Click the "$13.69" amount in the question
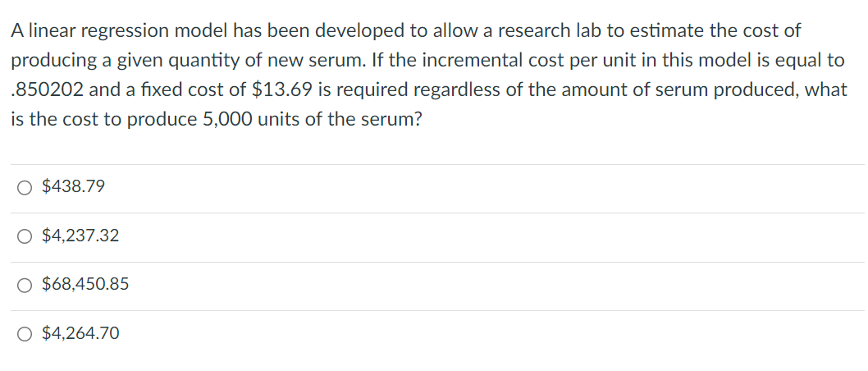868x371 pixels. pos(279,89)
